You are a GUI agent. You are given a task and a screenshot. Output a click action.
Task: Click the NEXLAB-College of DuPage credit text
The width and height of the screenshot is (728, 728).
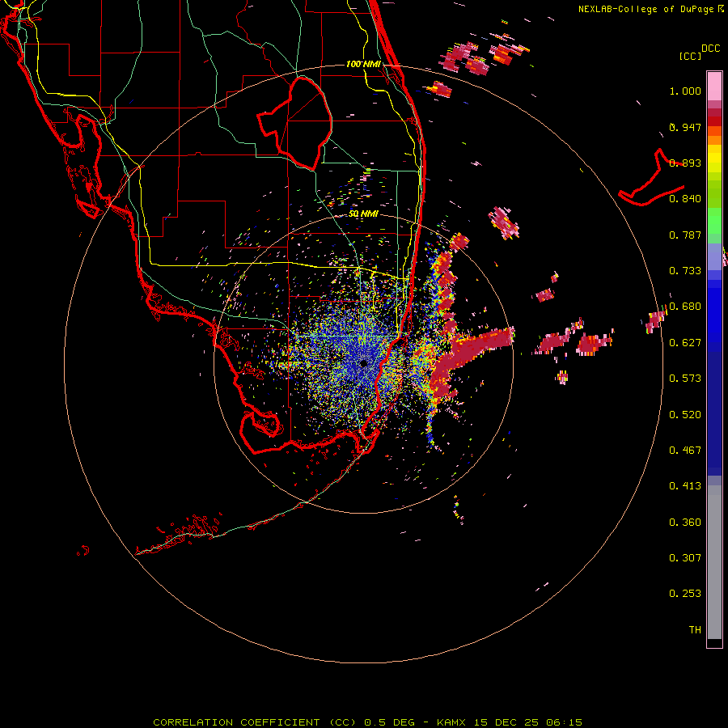pos(650,9)
